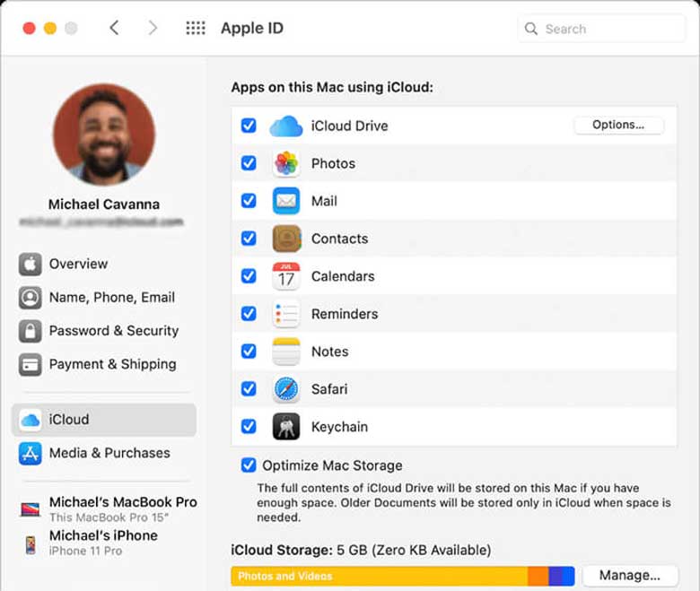Click the Calendars app icon

286,276
